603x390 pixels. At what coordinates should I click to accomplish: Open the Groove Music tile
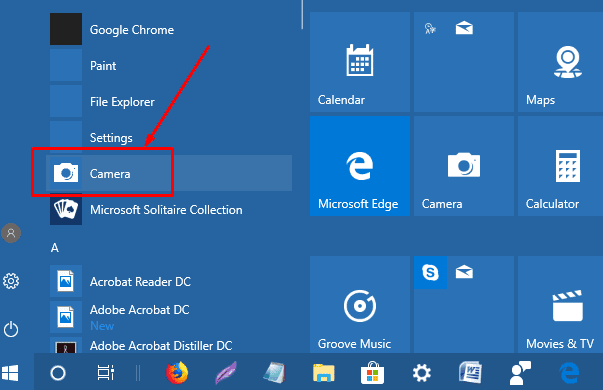tap(360, 304)
